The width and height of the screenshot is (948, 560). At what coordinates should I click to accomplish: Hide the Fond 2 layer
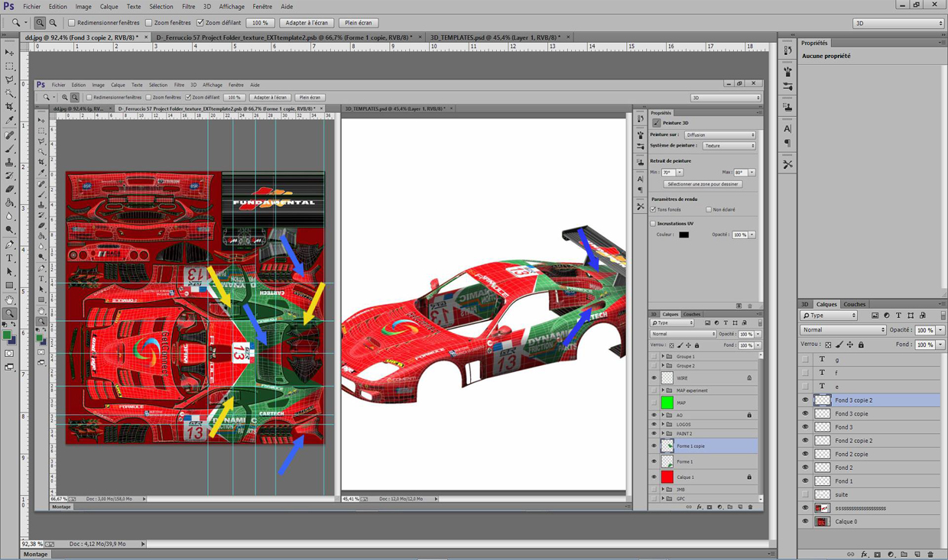pos(805,468)
